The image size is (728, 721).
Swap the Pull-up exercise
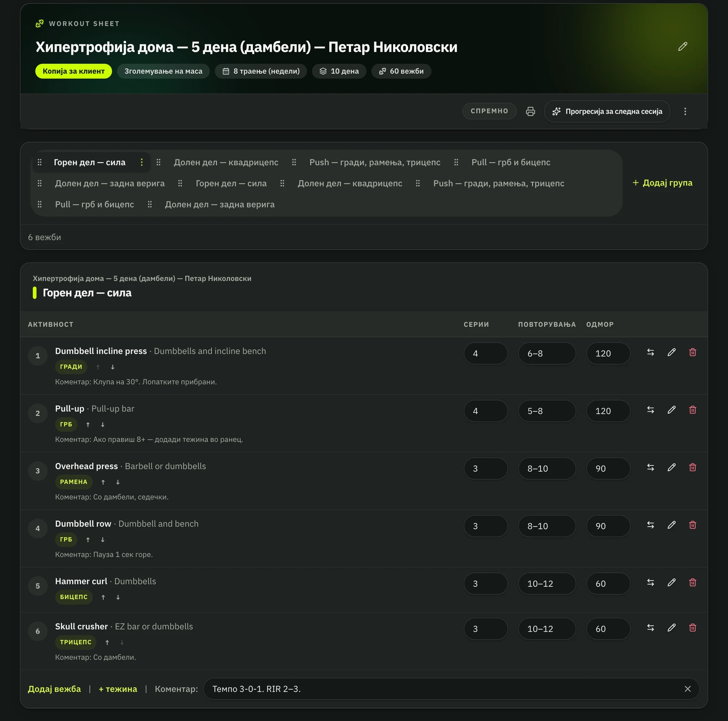pyautogui.click(x=650, y=410)
